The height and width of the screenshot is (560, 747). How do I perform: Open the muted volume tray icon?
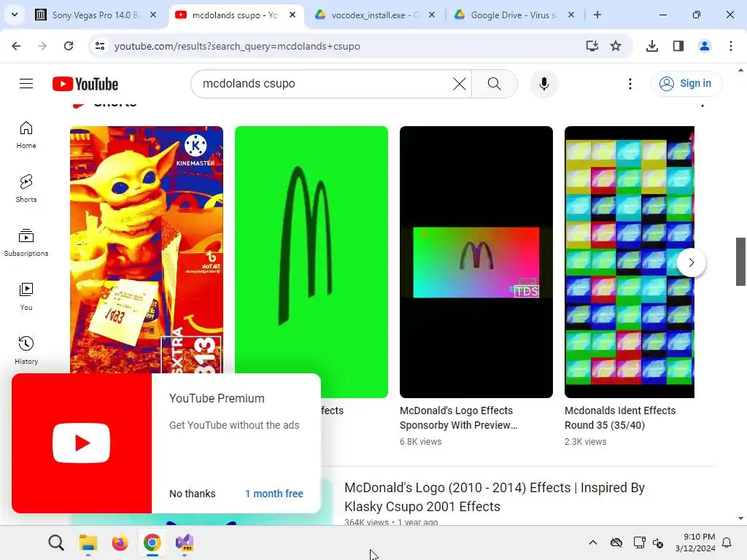[x=658, y=542]
